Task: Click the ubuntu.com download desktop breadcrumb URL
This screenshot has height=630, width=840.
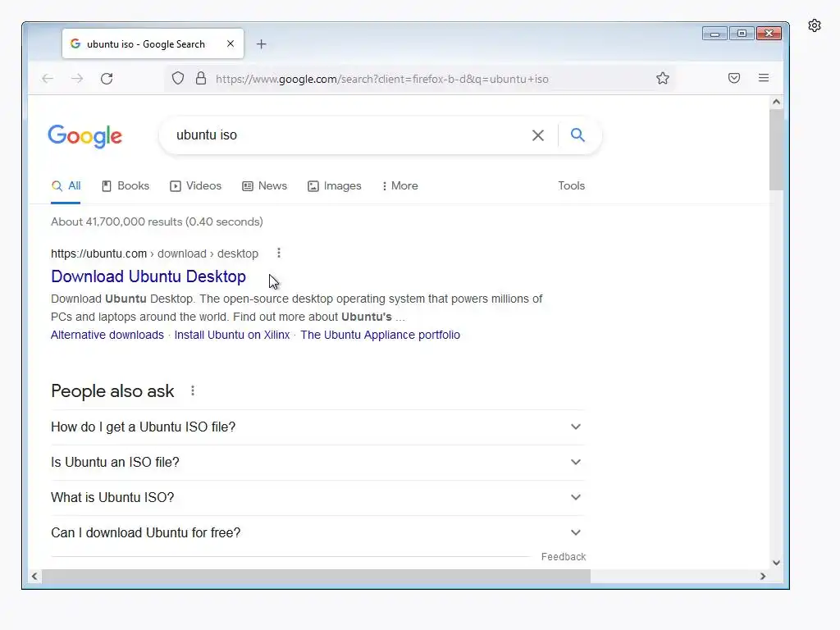Action: point(154,253)
